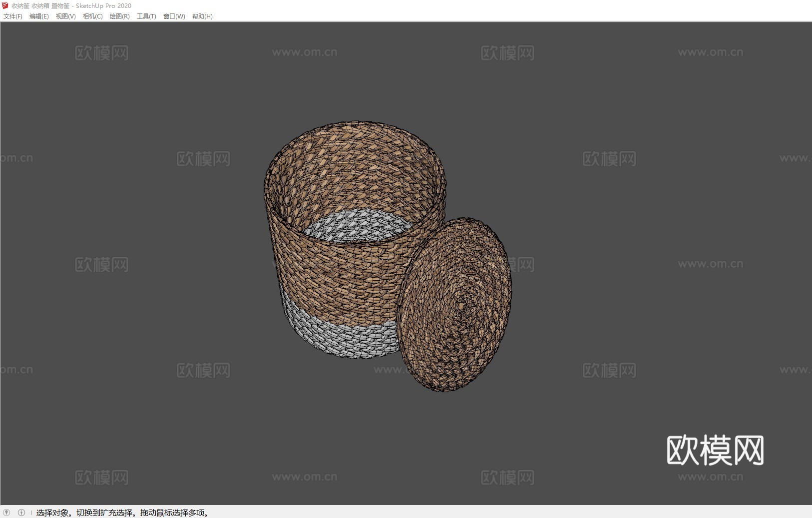Open the 窗口(W) menu

click(174, 16)
